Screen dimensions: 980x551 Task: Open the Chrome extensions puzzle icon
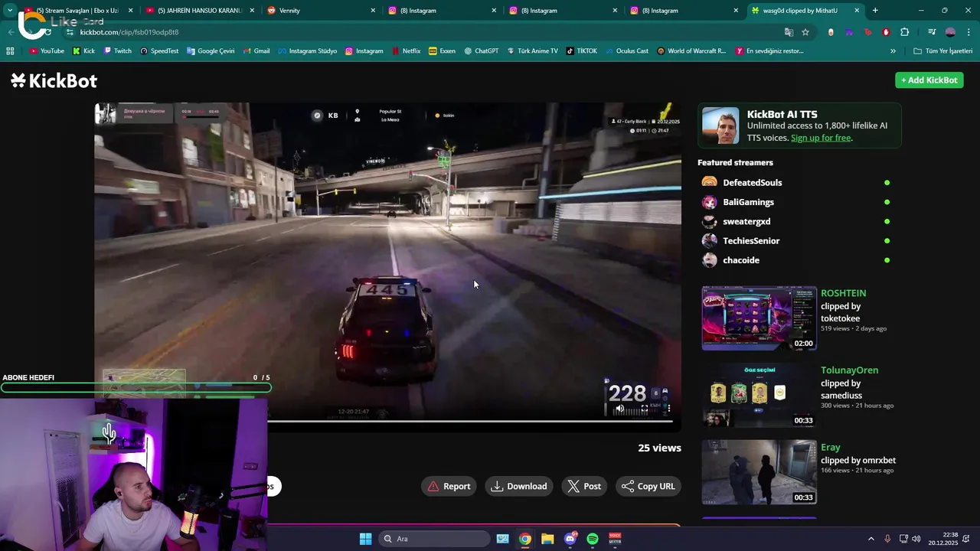(x=904, y=32)
